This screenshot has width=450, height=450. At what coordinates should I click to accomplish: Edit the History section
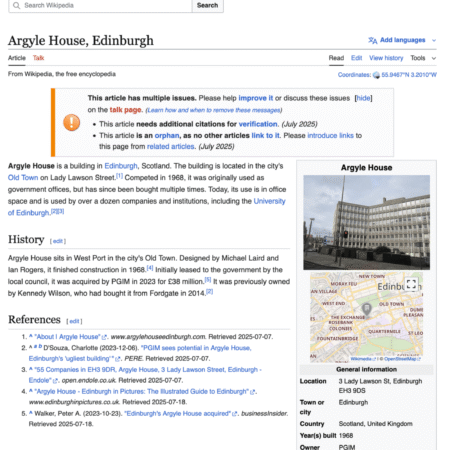[58, 241]
